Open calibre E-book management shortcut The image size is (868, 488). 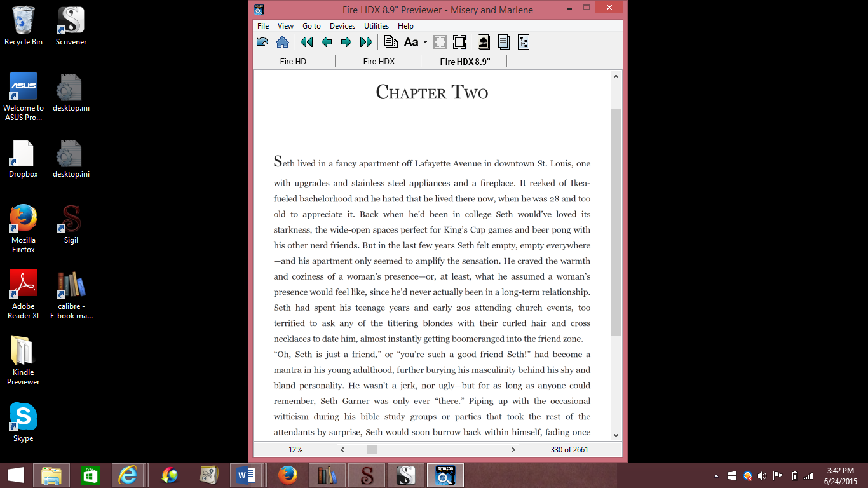(71, 295)
